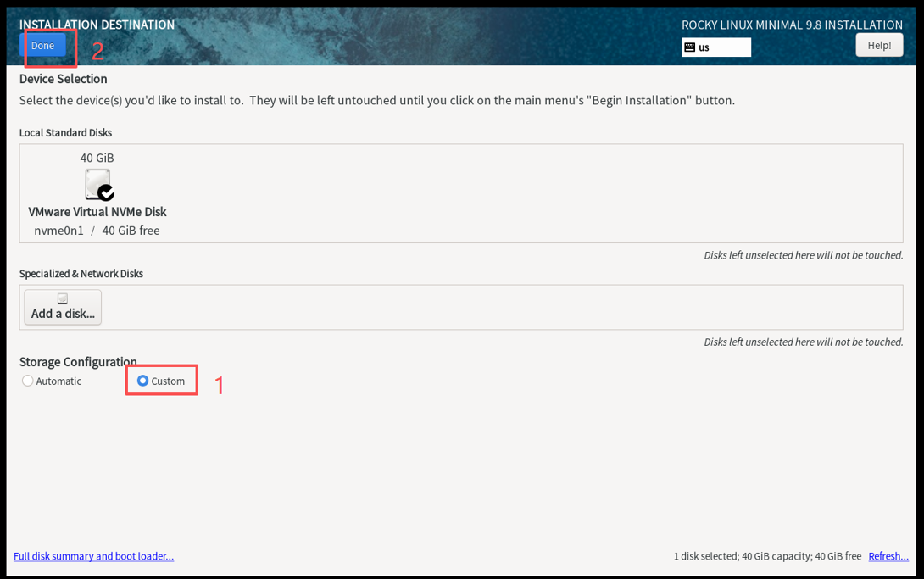The height and width of the screenshot is (579, 924).
Task: Choose the Automatic storage configuration radio
Action: click(28, 381)
